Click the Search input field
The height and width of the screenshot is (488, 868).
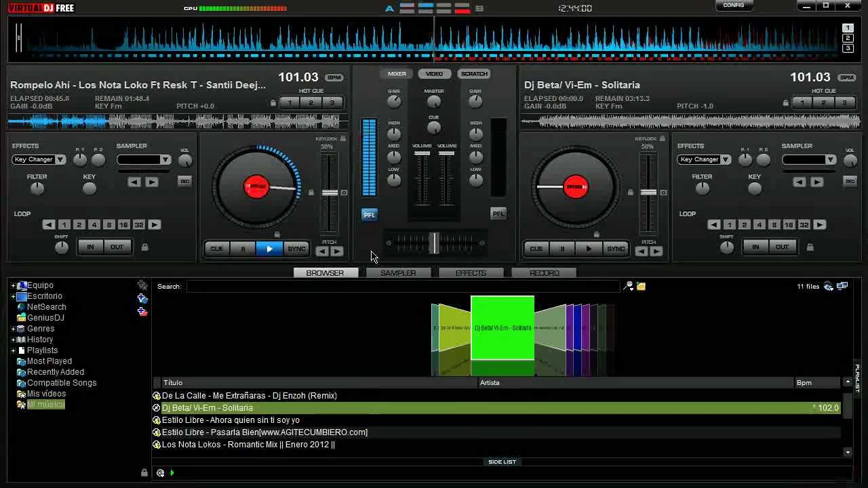(403, 287)
